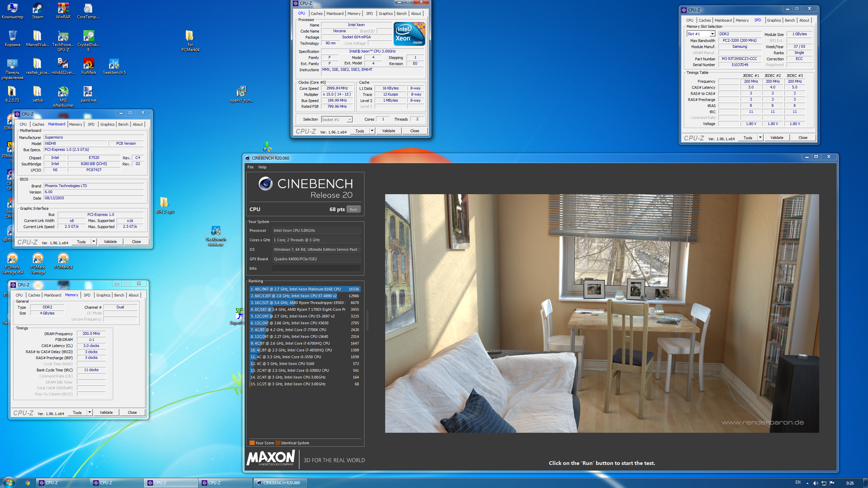Open the Панель управления icon
868x488 pixels.
pos(13,69)
